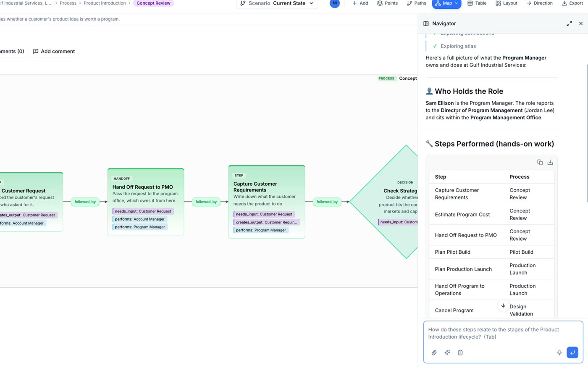
Task: Click 'creates_output: Customer Requir...' tag
Action: click(x=266, y=222)
